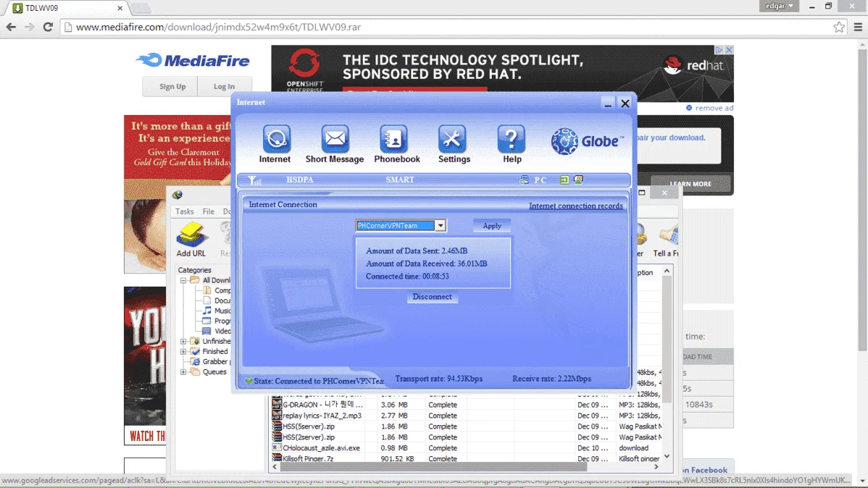Click the IDM list vertical scrollbar
The height and width of the screenshot is (488, 868).
[667, 337]
